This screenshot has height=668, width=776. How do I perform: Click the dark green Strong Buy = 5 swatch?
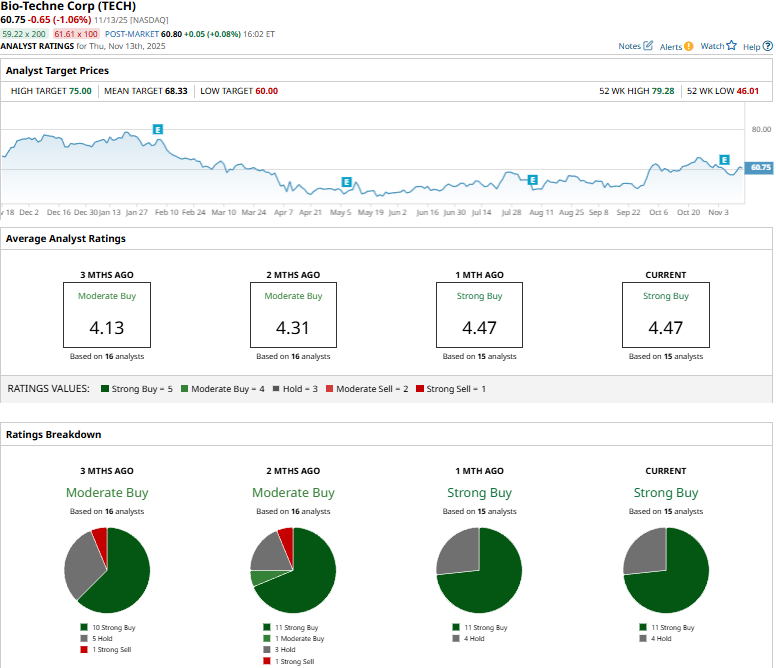[x=104, y=388]
